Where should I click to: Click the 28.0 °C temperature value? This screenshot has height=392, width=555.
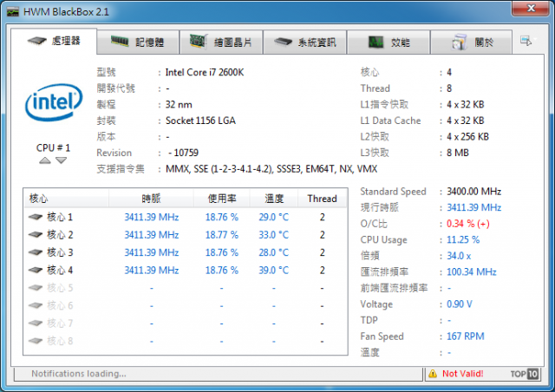tap(274, 252)
